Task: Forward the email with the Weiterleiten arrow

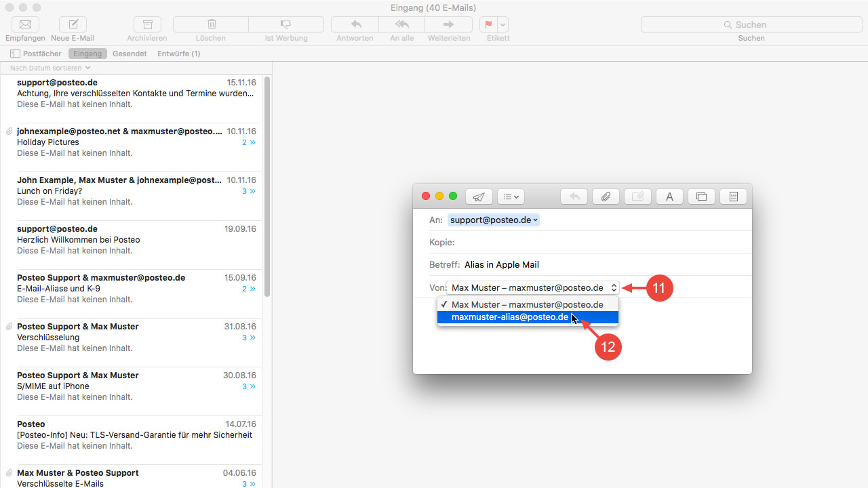Action: click(449, 24)
